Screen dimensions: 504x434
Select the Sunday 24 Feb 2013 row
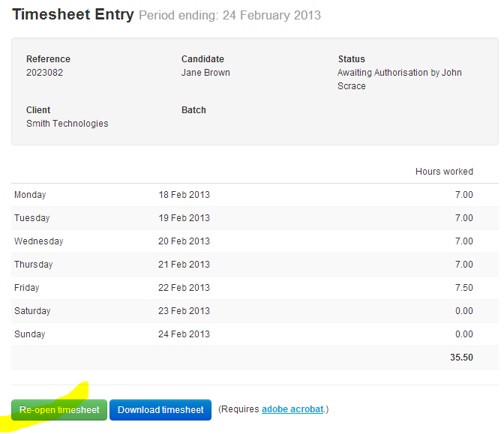(x=254, y=334)
